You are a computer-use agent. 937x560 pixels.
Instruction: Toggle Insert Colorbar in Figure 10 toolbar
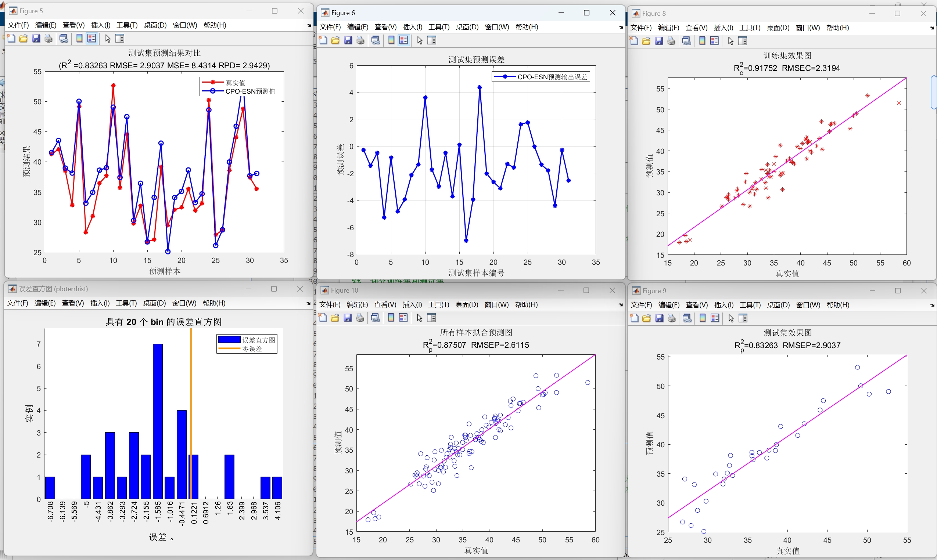pyautogui.click(x=391, y=318)
